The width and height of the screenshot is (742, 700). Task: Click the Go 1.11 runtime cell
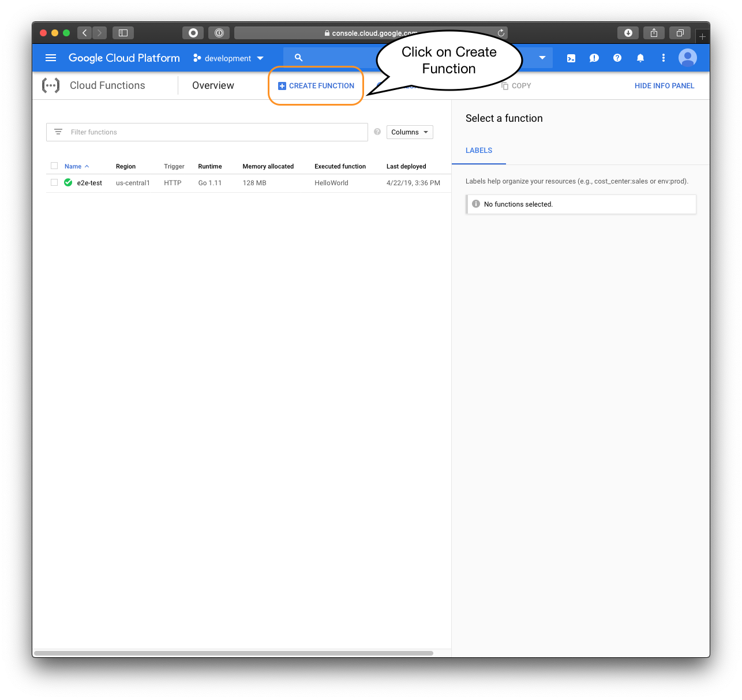point(210,183)
